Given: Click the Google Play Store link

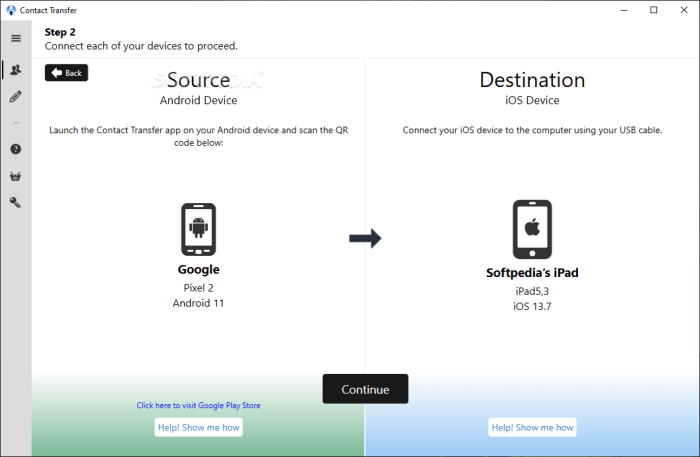Looking at the screenshot, I should coord(198,405).
